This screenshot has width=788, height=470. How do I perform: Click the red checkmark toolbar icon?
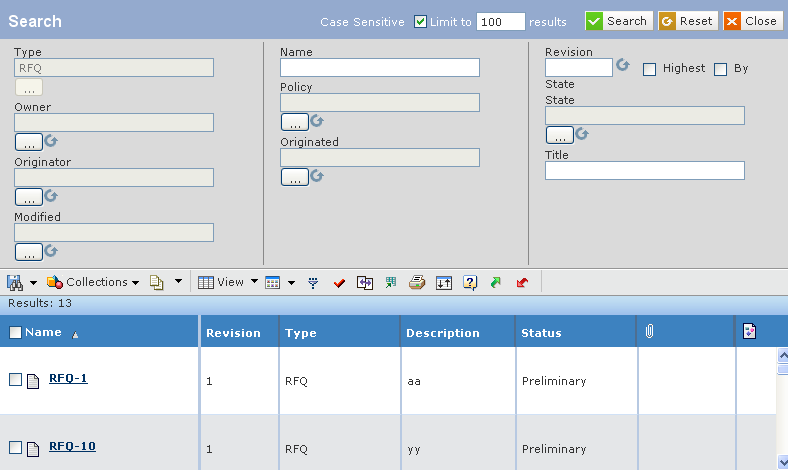339,283
